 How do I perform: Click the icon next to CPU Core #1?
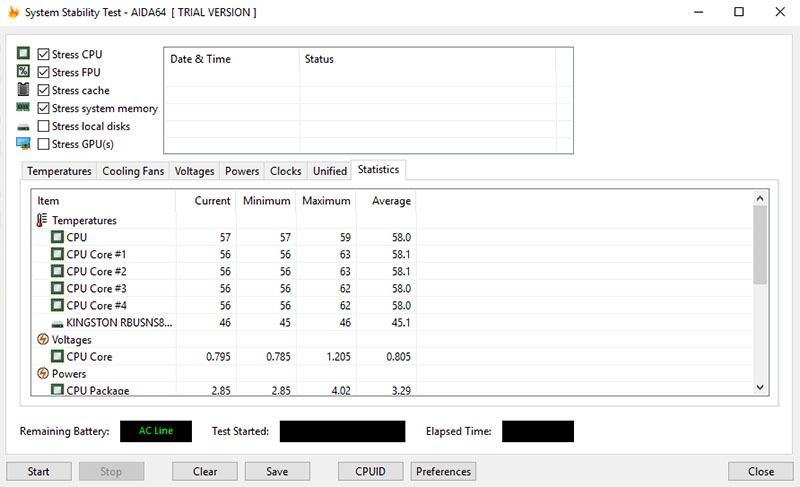pyautogui.click(x=57, y=254)
